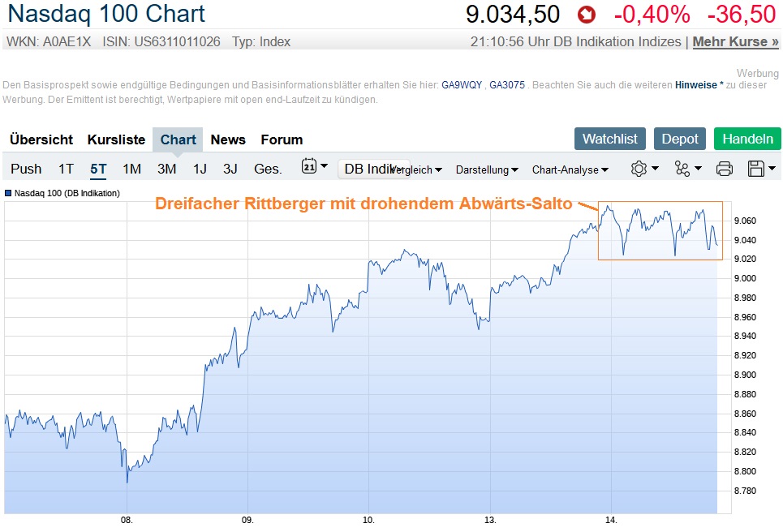Open the Kursliste tab
The width and height of the screenshot is (783, 532).
click(x=116, y=139)
